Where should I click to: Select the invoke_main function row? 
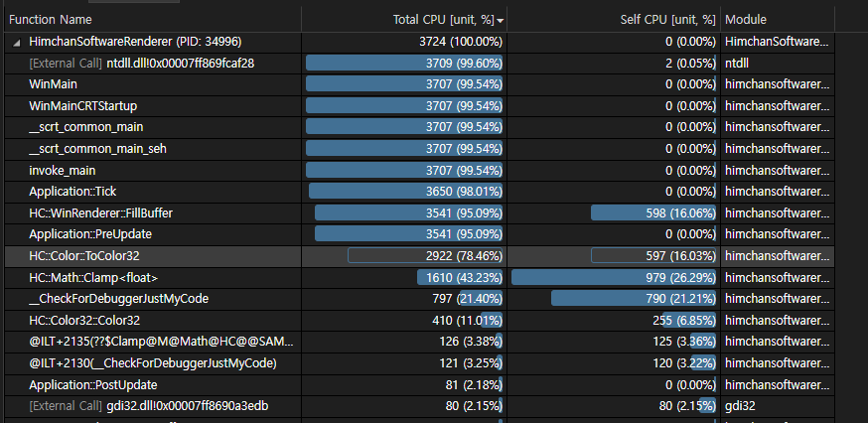[420, 171]
